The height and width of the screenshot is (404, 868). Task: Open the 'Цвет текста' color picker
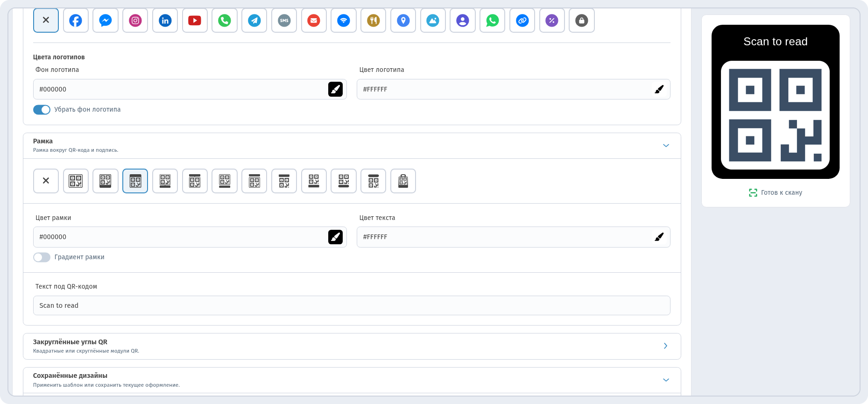click(659, 237)
